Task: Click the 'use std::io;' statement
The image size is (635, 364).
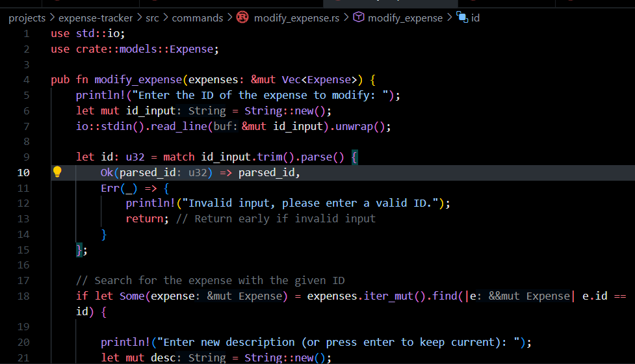Action: coord(88,34)
